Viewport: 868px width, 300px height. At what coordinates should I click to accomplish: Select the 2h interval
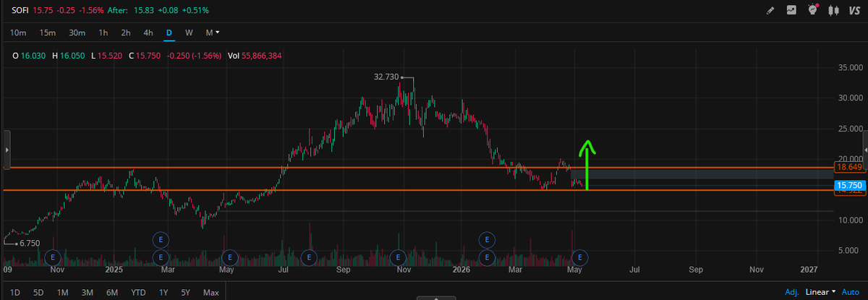pyautogui.click(x=126, y=33)
